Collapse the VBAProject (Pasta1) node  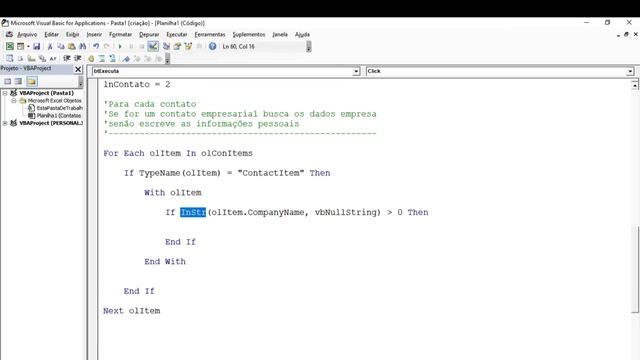tap(5, 93)
